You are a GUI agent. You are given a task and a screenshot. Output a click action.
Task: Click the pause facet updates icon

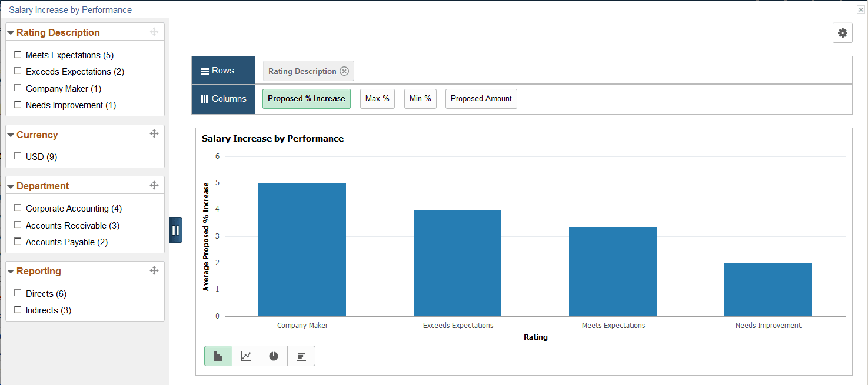click(175, 230)
